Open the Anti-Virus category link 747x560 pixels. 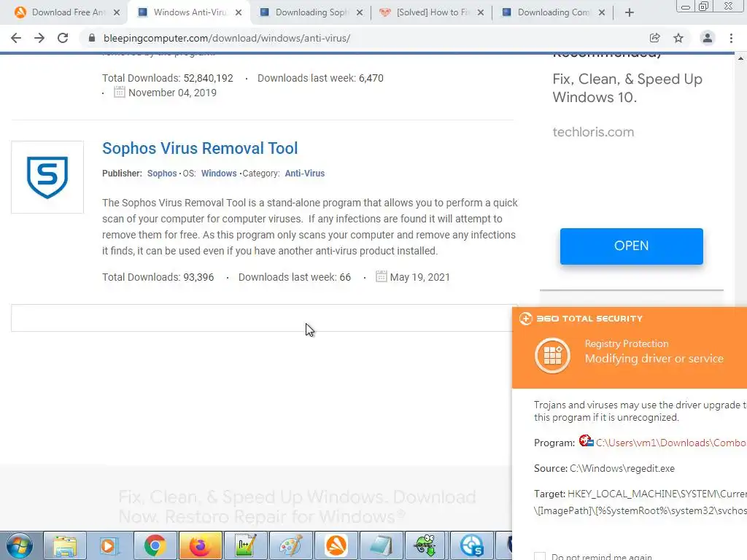click(304, 174)
